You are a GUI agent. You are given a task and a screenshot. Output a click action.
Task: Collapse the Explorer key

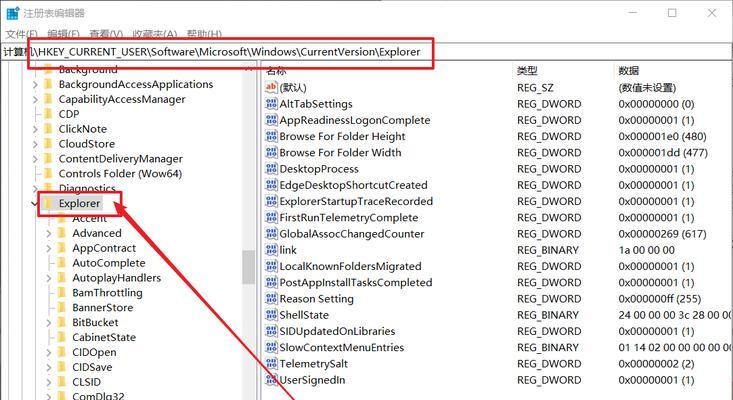point(35,203)
